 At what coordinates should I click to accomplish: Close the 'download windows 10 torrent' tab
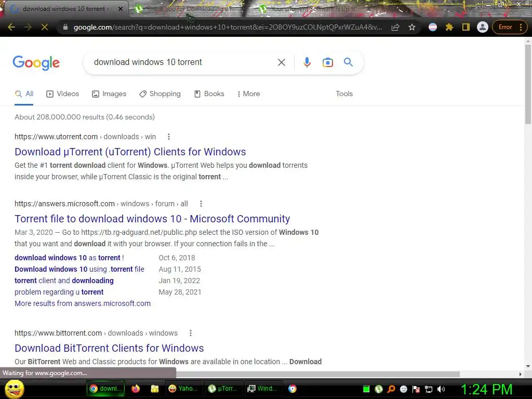click(121, 9)
